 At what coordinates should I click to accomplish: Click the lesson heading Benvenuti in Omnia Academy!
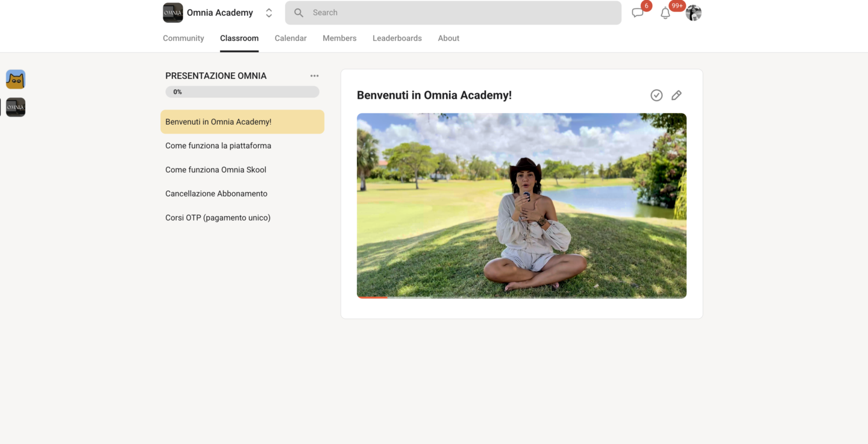tap(434, 95)
